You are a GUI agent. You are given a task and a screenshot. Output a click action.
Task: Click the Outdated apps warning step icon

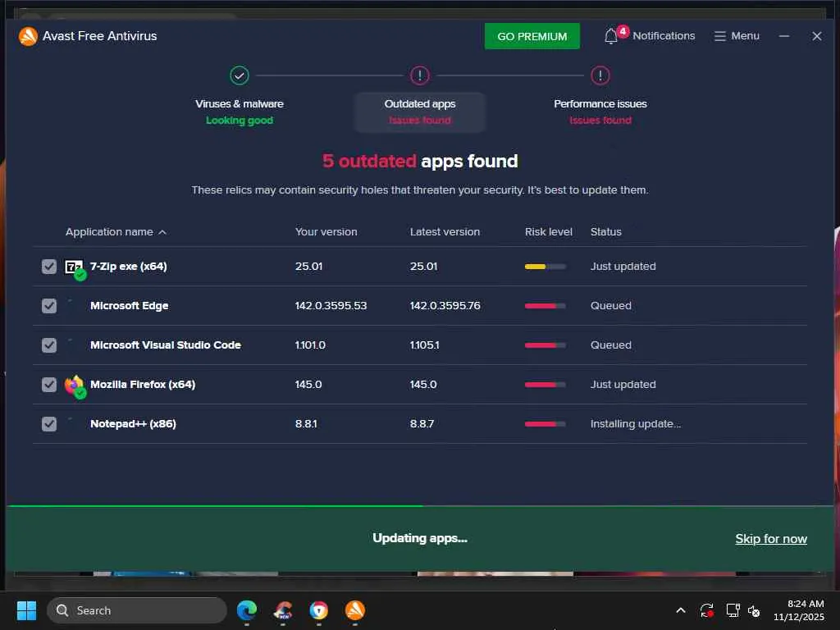[420, 75]
